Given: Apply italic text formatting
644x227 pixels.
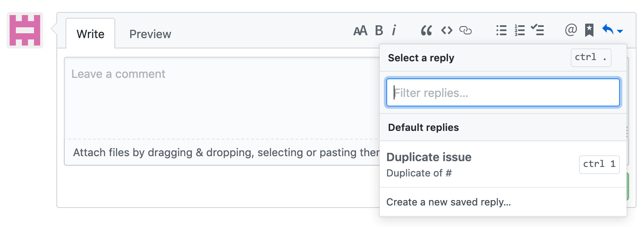Looking at the screenshot, I should pyautogui.click(x=394, y=31).
